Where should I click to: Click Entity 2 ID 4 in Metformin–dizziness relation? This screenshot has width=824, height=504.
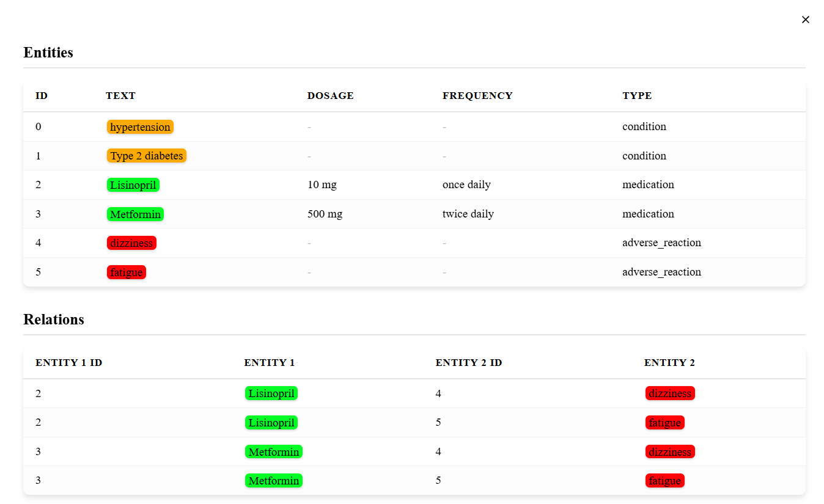[x=438, y=451]
